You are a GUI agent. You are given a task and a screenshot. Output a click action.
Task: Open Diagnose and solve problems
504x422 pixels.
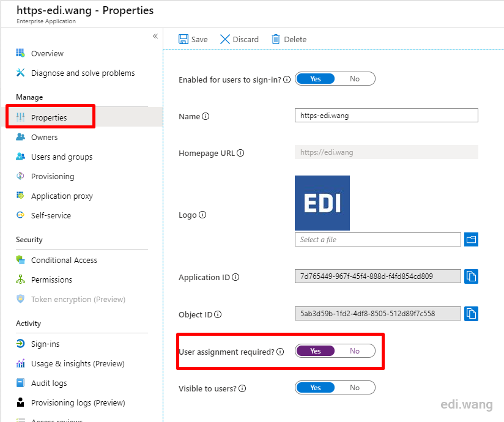82,73
